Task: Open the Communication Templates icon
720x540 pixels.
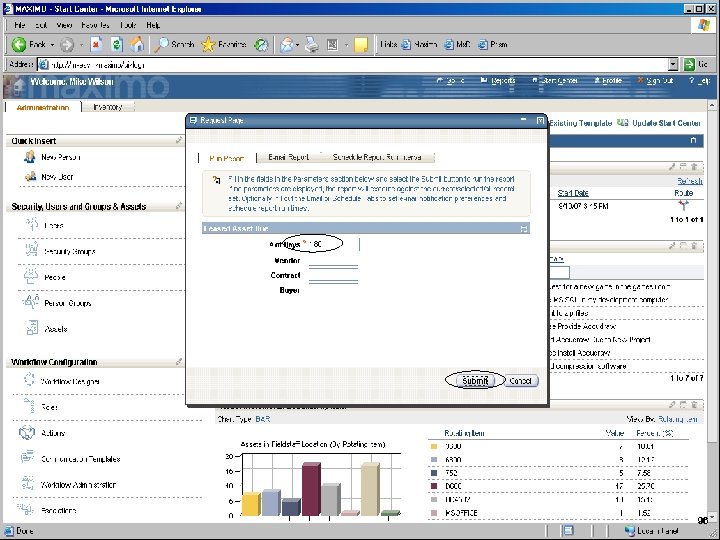Action: pos(27,458)
